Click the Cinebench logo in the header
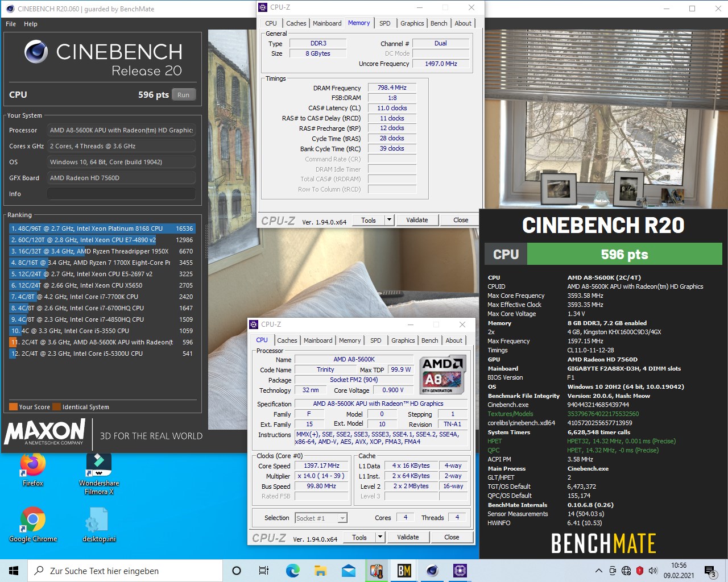Image resolution: width=728 pixels, height=582 pixels. tap(36, 52)
